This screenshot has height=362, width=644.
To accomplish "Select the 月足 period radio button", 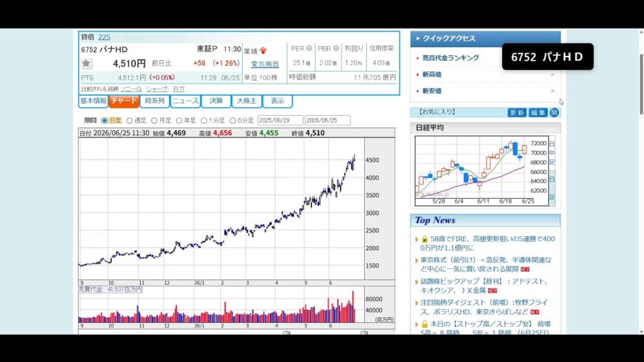I will click(154, 121).
